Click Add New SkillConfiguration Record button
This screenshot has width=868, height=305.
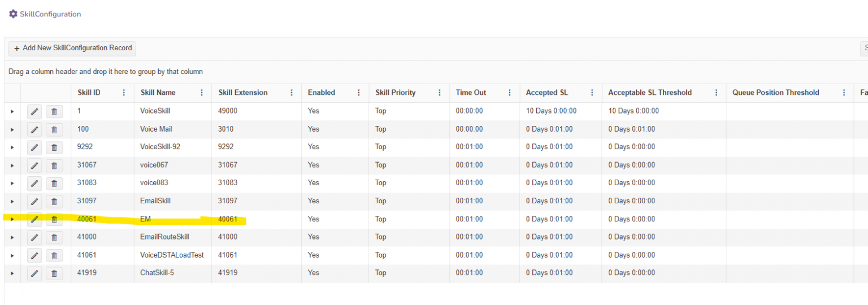tap(72, 49)
